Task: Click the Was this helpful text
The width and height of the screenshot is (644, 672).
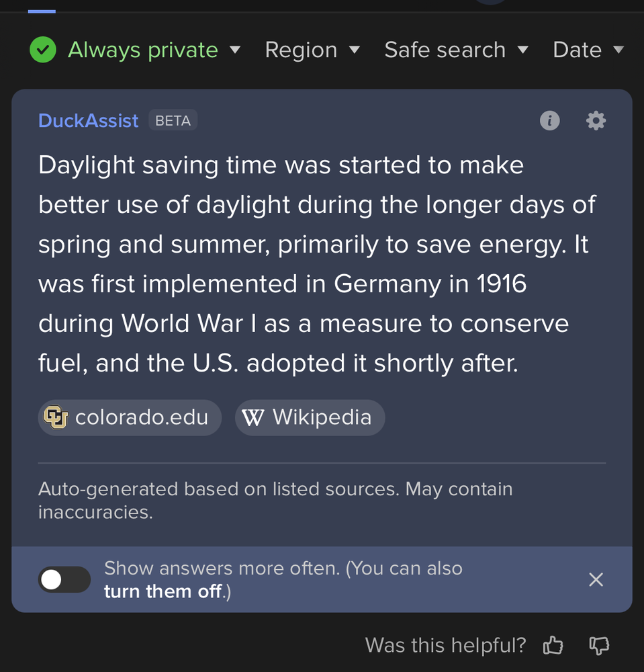Action: pyautogui.click(x=445, y=646)
